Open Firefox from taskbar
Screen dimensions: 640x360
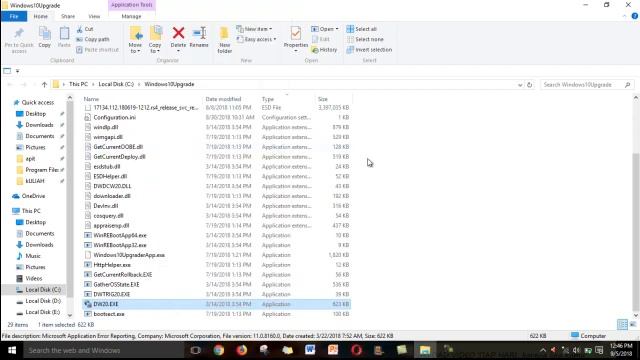242,350
